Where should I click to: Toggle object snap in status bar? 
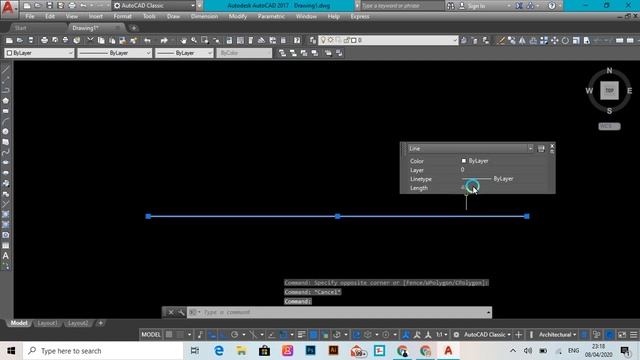(283, 335)
